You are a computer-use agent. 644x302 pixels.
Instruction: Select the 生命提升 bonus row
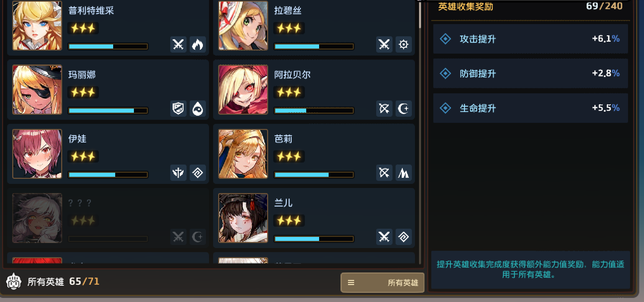click(530, 108)
